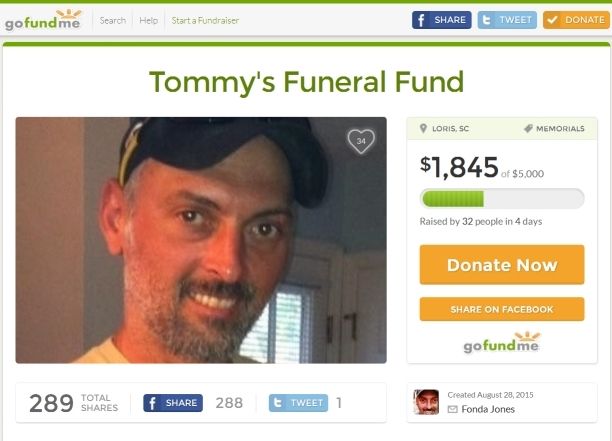Click the Tommy's Funeral Fund title
The image size is (612, 441).
pos(306,82)
